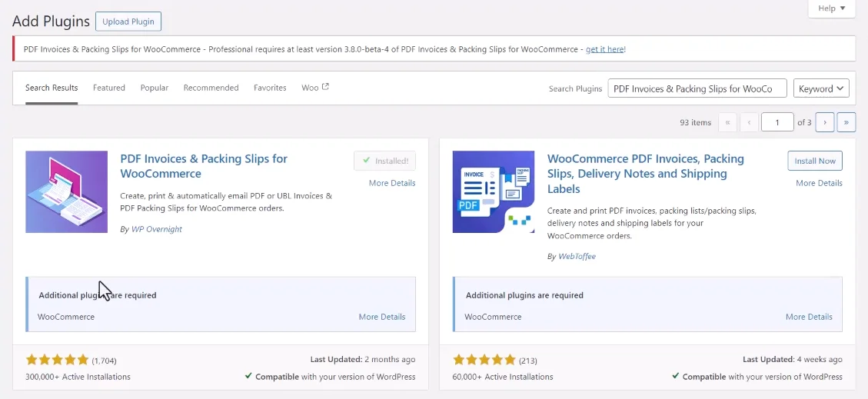Open More Details under the Installed! button
The width and height of the screenshot is (868, 399).
pyautogui.click(x=392, y=183)
